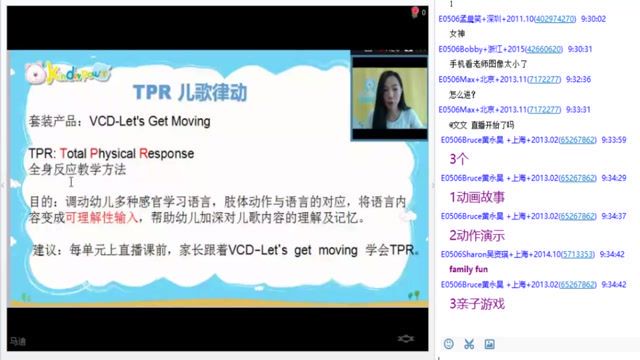This screenshot has width=640, height=360.
Task: Click ID 7172277 on the 9:32:36 message
Action: tap(544, 79)
